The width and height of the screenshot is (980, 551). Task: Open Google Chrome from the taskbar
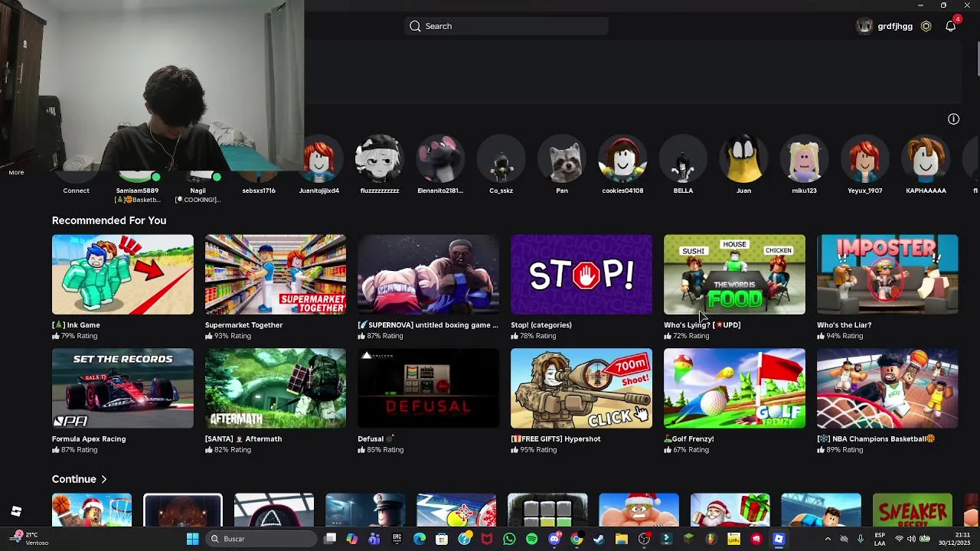577,539
